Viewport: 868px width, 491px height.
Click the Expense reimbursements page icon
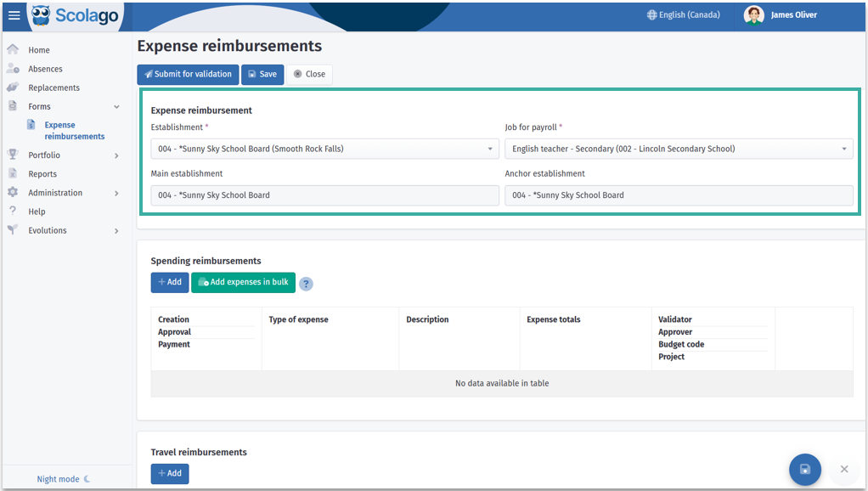click(x=31, y=125)
